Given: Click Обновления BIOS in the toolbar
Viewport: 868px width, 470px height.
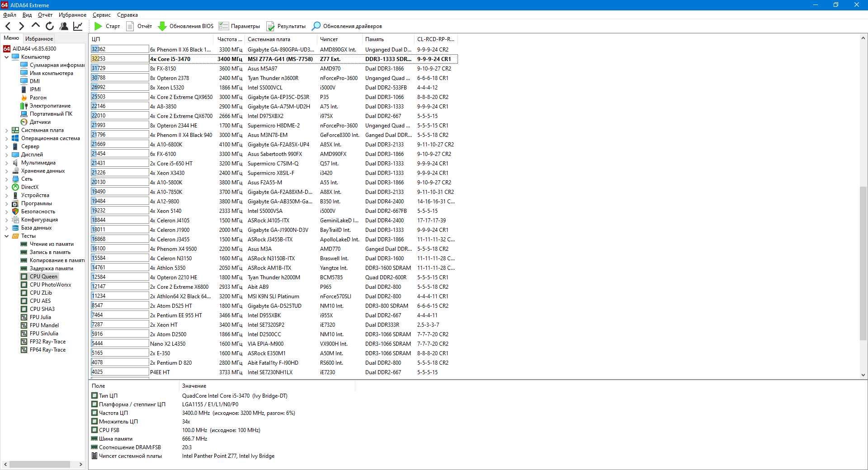Looking at the screenshot, I should [x=185, y=26].
